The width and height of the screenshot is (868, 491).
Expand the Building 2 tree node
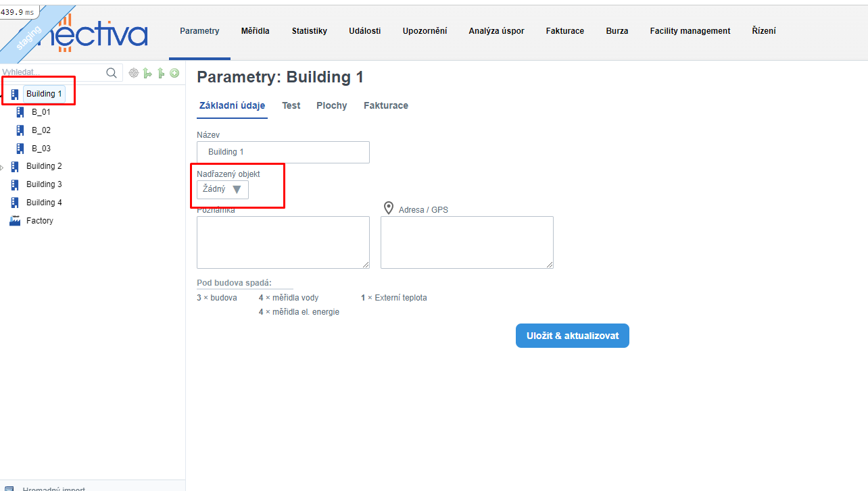(x=2, y=167)
